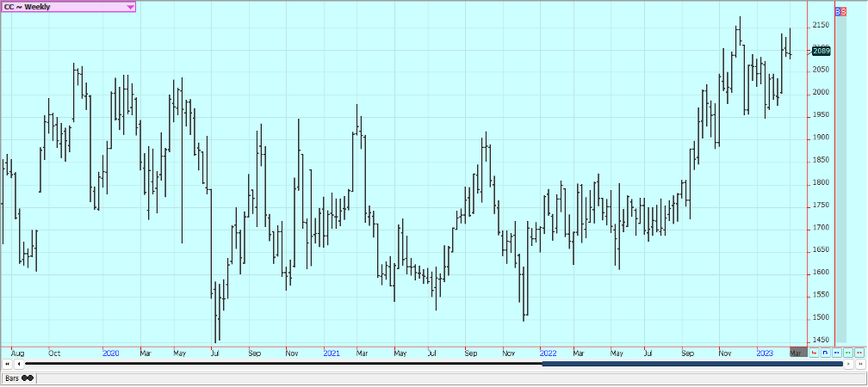868x387 pixels.
Task: Step chart back with single left arrow
Action: point(19,364)
